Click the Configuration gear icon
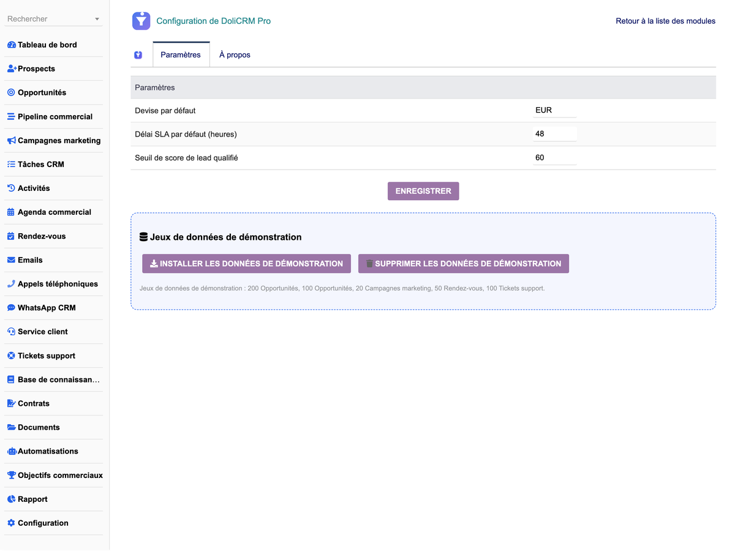The height and width of the screenshot is (560, 735). coord(11,523)
